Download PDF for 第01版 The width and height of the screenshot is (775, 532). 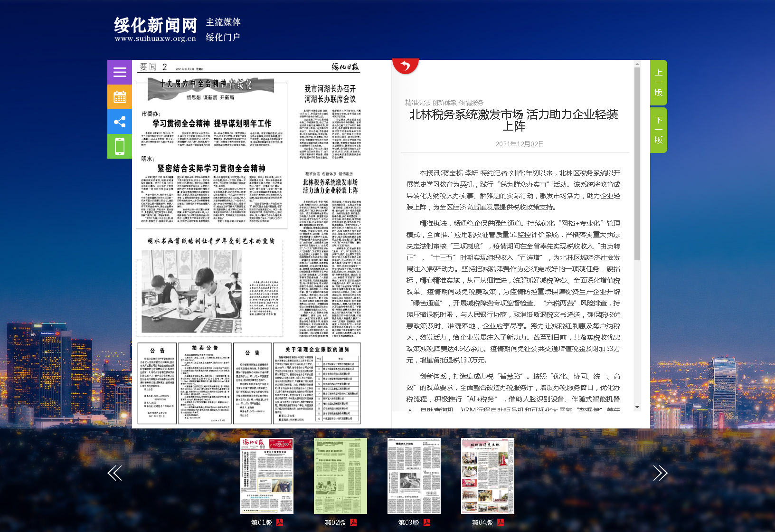(280, 522)
